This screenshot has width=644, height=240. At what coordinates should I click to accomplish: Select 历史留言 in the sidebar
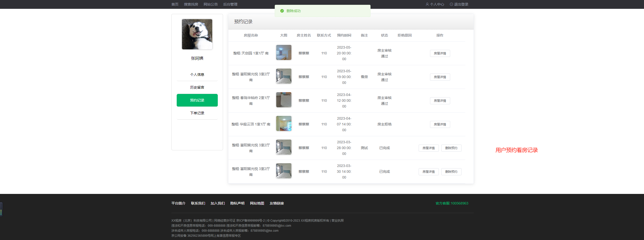click(x=197, y=87)
